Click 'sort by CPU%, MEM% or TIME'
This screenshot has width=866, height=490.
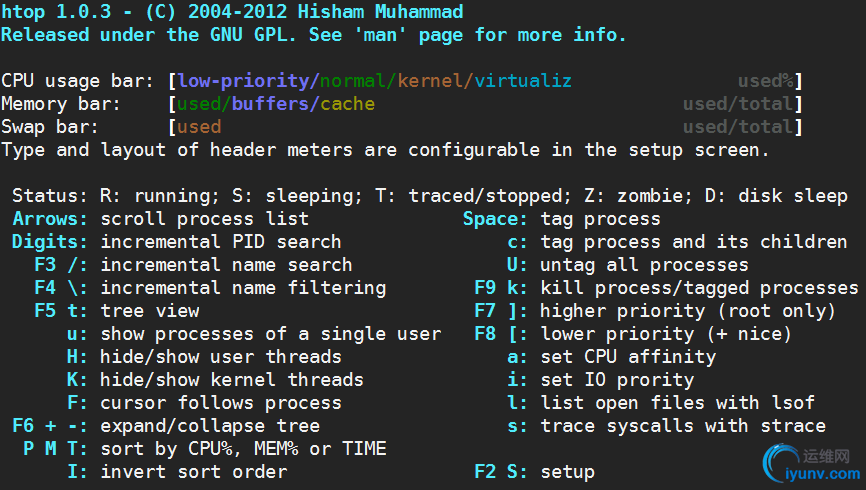(x=243, y=449)
